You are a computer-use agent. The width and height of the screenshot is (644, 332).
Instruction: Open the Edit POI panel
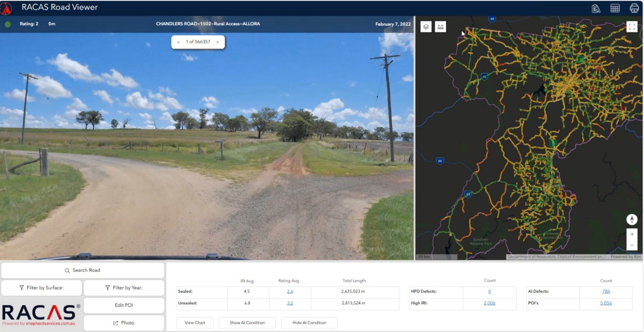(x=124, y=305)
